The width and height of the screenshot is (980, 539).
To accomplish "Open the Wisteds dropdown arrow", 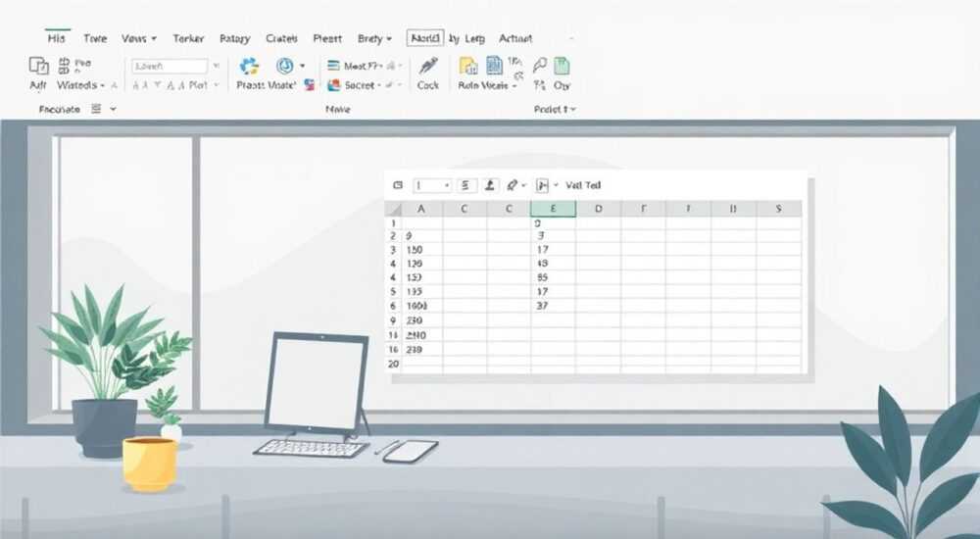I will (103, 85).
